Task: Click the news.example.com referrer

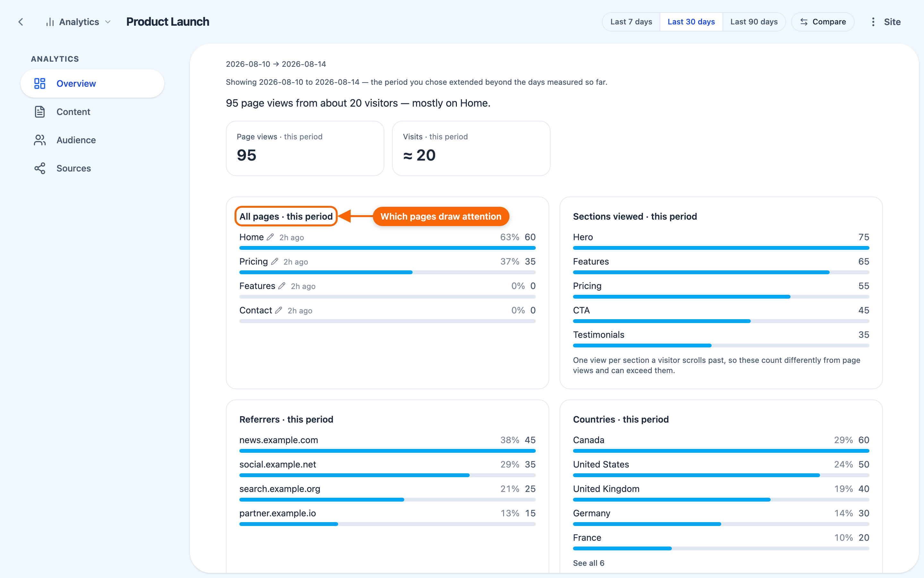Action: (278, 440)
